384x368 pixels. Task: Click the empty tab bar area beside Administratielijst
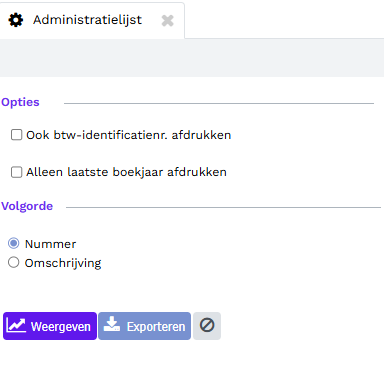tap(284, 20)
